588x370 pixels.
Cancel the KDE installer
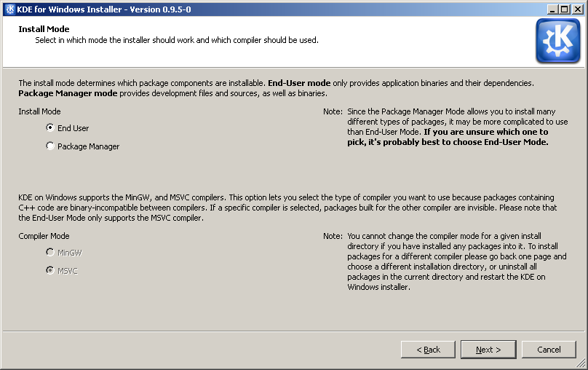(549, 350)
